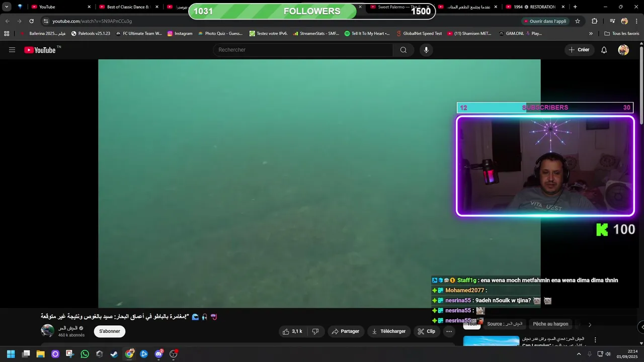Open more actions three-dot menu under video
Image resolution: width=644 pixels, height=362 pixels.
[449, 331]
